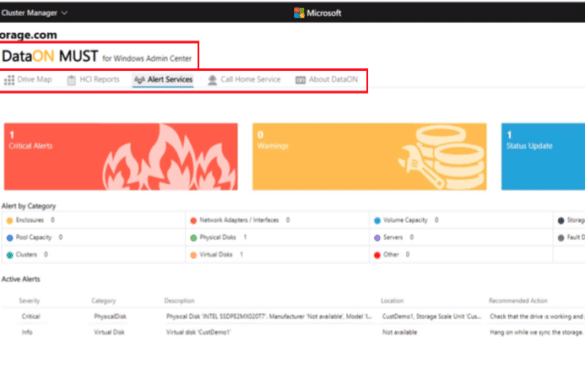This screenshot has height=390, width=585.
Task: Select the Alert Services tab
Action: (x=163, y=79)
